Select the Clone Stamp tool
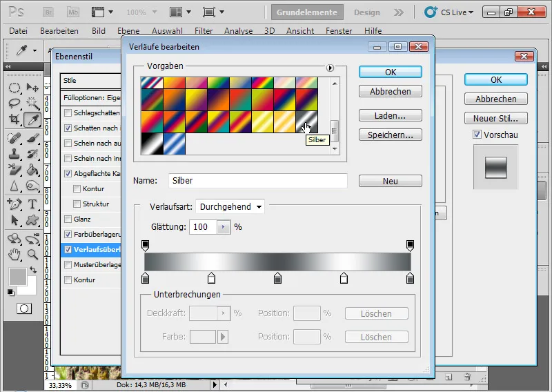Image resolution: width=552 pixels, height=392 pixels. [14, 154]
